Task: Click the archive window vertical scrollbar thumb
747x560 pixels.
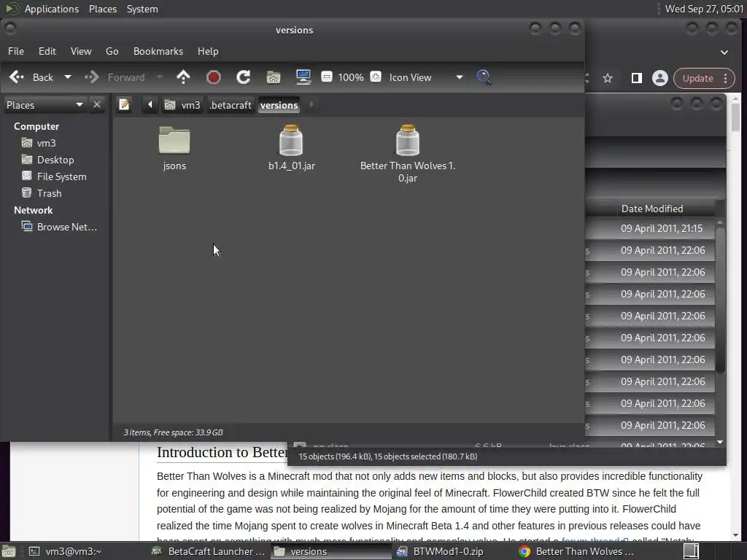Action: (720, 300)
